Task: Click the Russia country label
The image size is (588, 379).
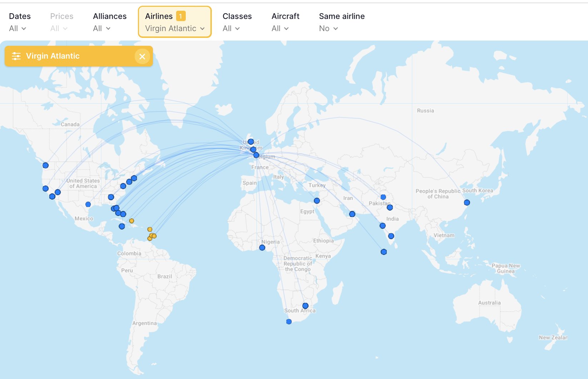Action: pyautogui.click(x=425, y=110)
